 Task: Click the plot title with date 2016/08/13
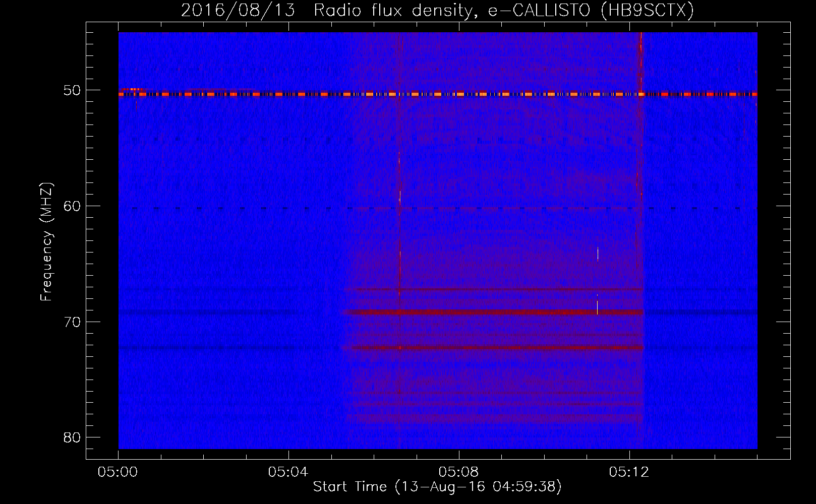pos(437,10)
